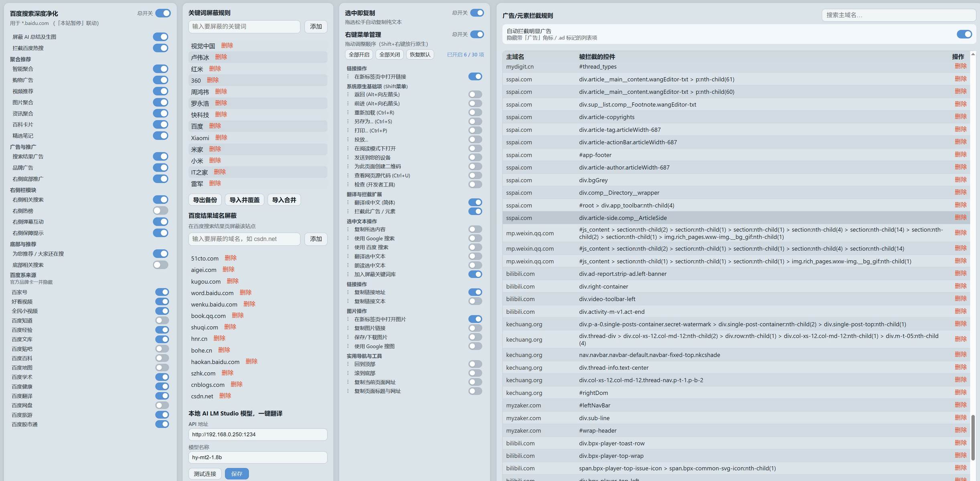Click the drag handle beside 检查 (开发者工具)
Image resolution: width=980 pixels, height=481 pixels.
point(348,184)
